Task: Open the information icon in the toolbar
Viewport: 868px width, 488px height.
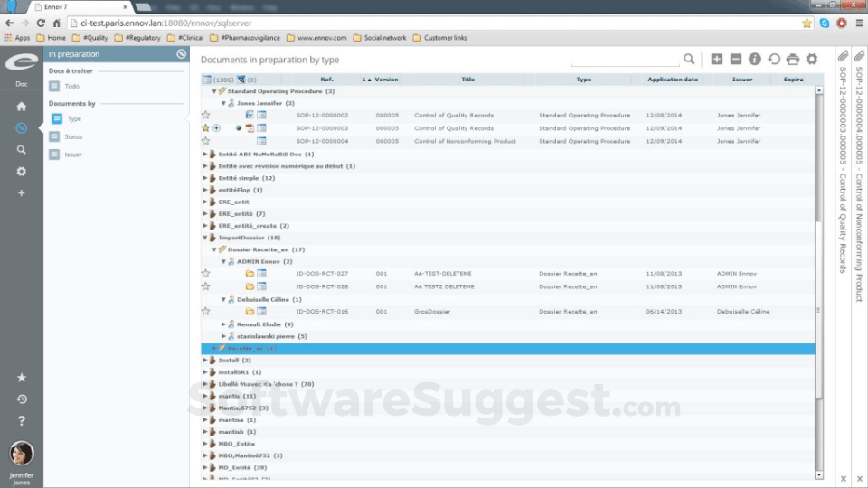Action: [754, 59]
